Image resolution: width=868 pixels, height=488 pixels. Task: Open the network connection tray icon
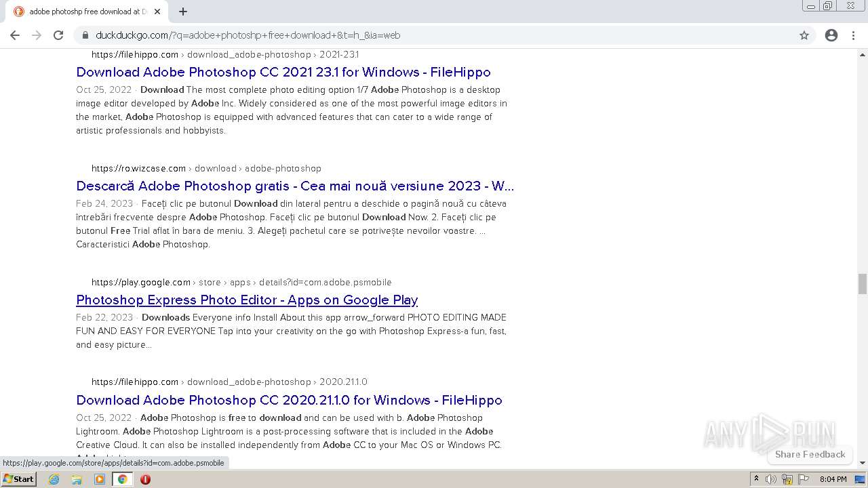[x=787, y=479]
